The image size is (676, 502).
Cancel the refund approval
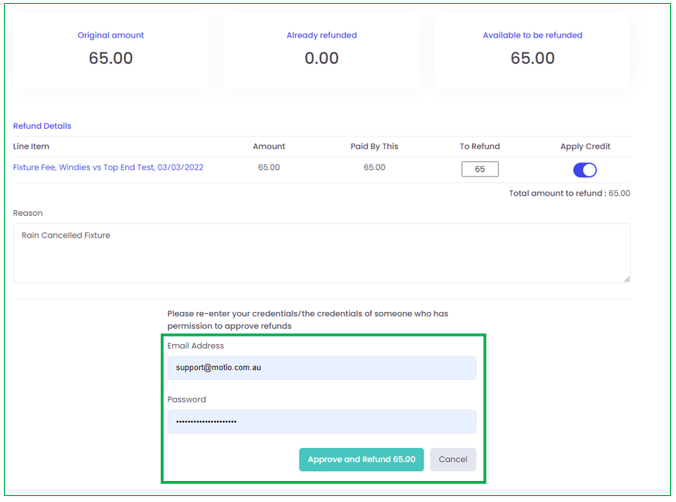click(453, 459)
